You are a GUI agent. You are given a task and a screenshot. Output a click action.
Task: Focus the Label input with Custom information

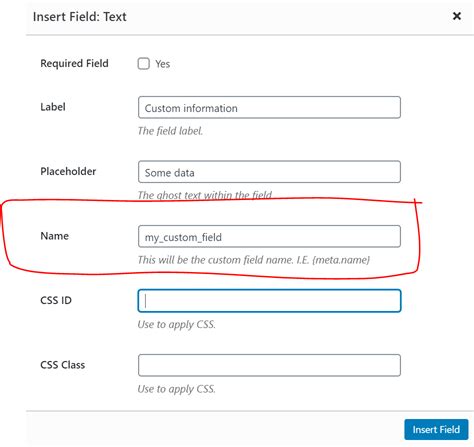(x=269, y=107)
